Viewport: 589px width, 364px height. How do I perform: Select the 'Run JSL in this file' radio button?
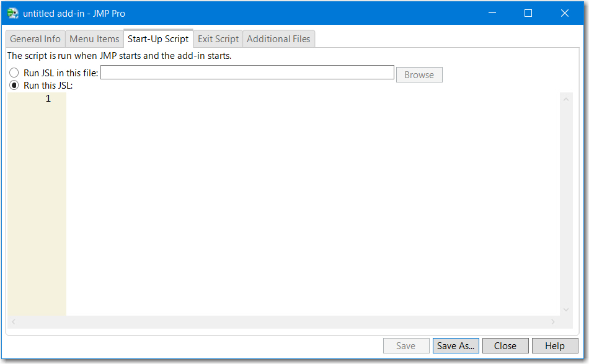coord(14,73)
